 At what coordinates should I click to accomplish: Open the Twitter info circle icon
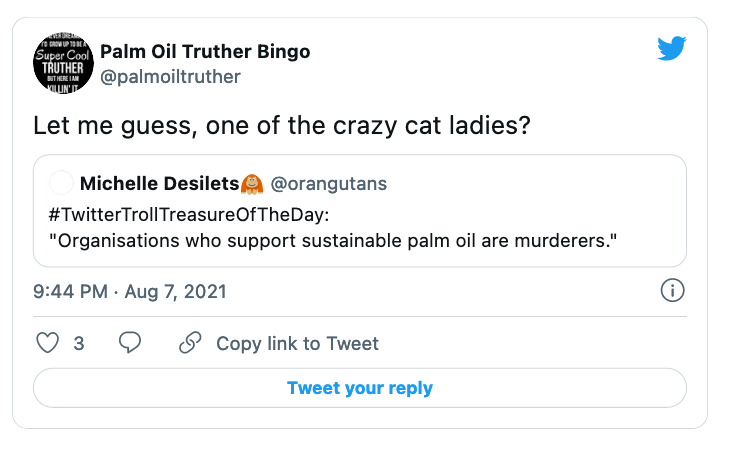(673, 291)
